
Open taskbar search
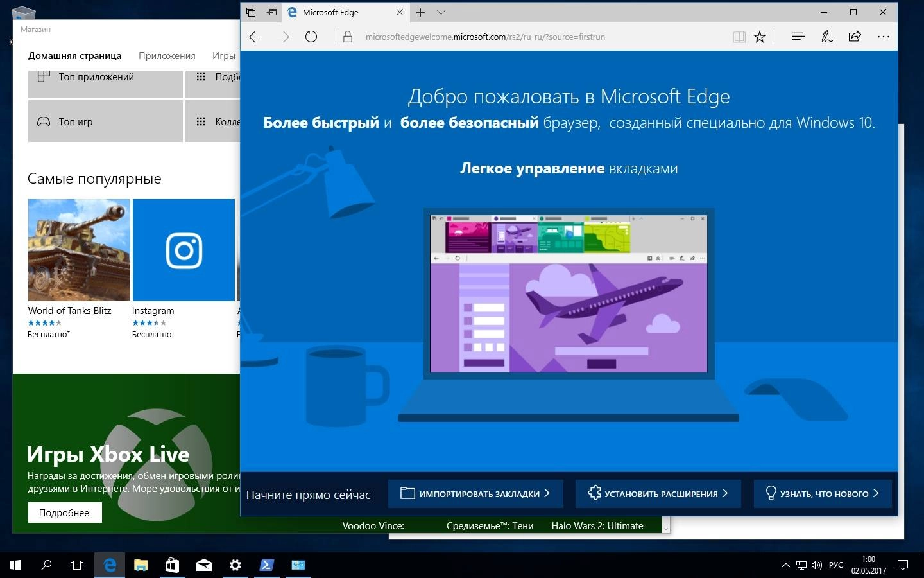click(46, 565)
